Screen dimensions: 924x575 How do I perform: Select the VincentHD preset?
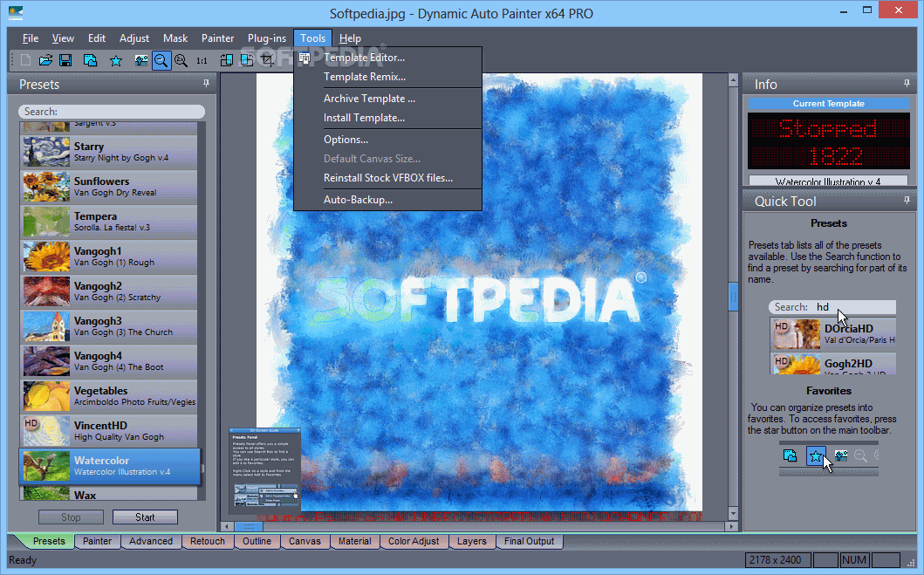(x=110, y=431)
